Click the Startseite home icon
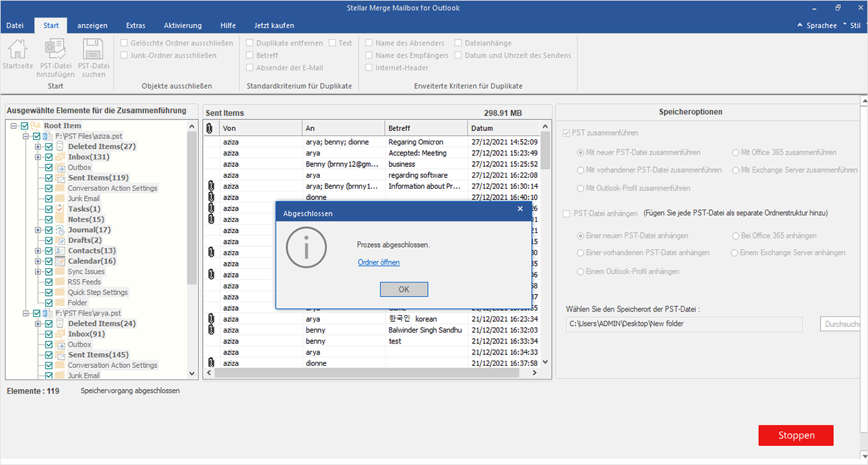Screen dimensions: 868x465 tap(18, 50)
